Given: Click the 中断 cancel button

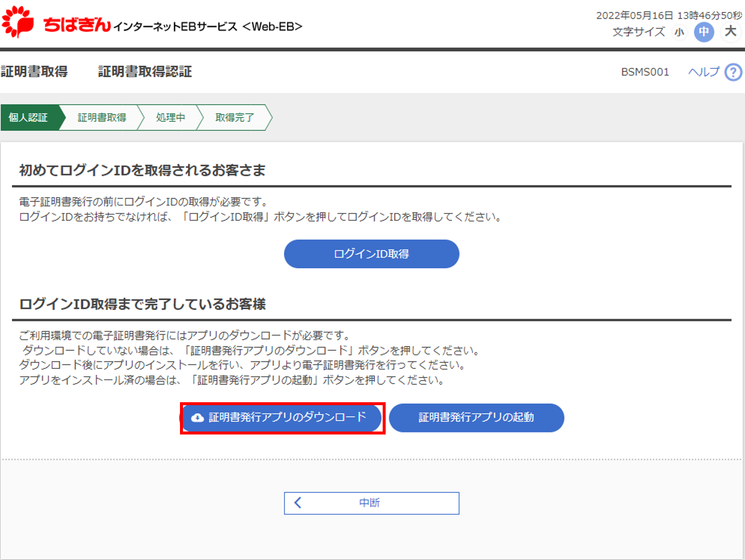Looking at the screenshot, I should point(371,503).
